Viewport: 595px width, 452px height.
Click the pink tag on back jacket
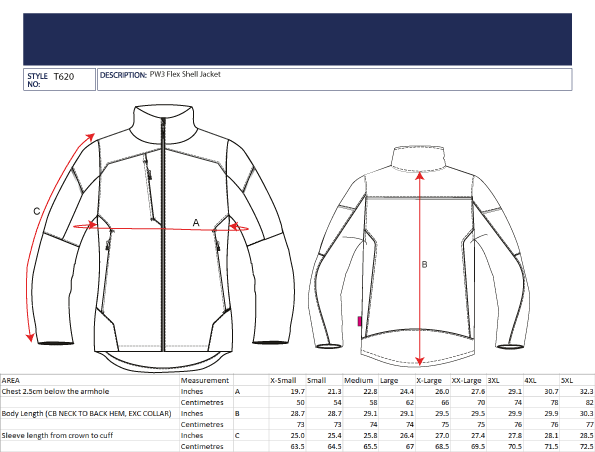[x=359, y=321]
